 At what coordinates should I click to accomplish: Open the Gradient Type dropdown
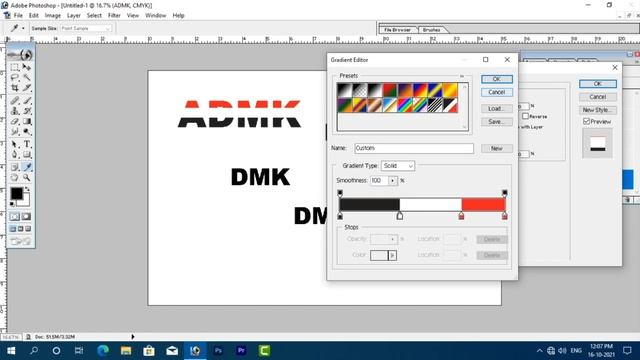[x=398, y=166]
